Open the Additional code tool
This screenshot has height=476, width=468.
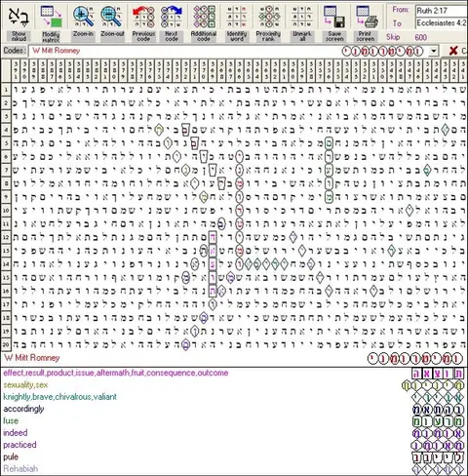coord(204,17)
